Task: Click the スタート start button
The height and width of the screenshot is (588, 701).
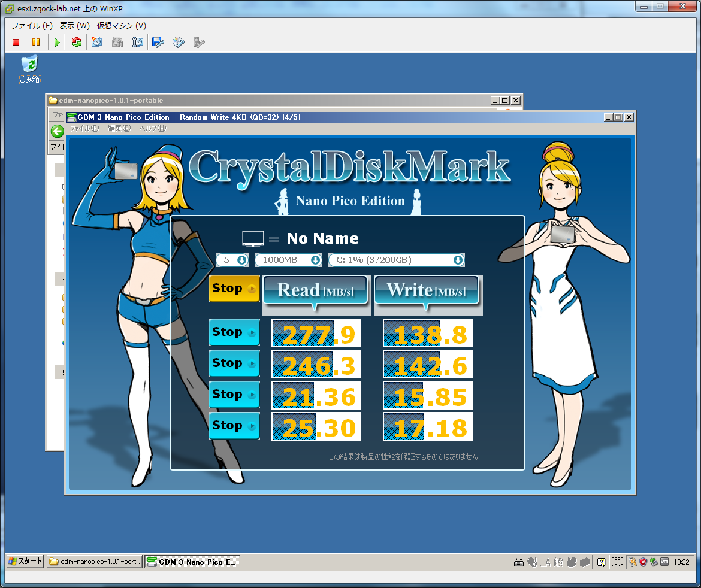Action: coord(26,562)
